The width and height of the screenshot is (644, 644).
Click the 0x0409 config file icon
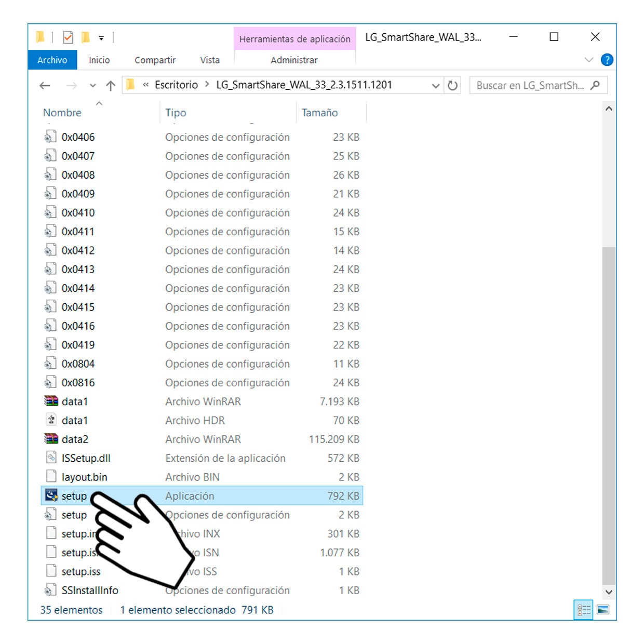tap(50, 193)
